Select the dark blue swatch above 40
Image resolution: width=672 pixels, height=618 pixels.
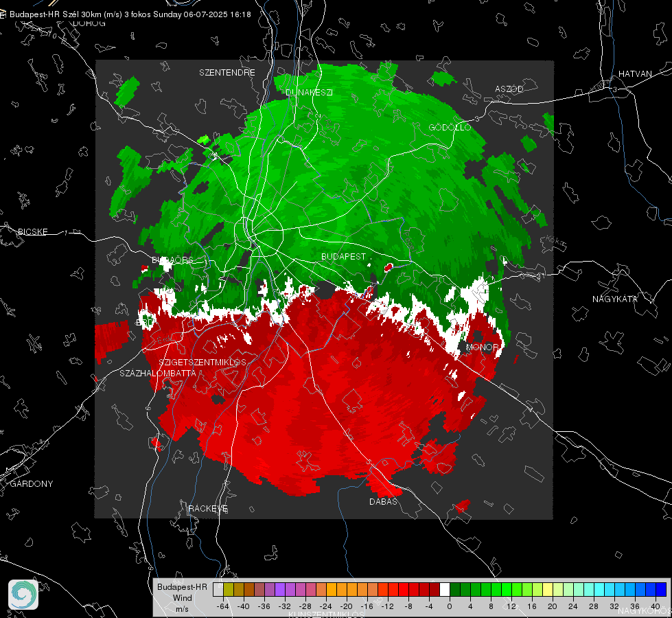[x=661, y=589]
